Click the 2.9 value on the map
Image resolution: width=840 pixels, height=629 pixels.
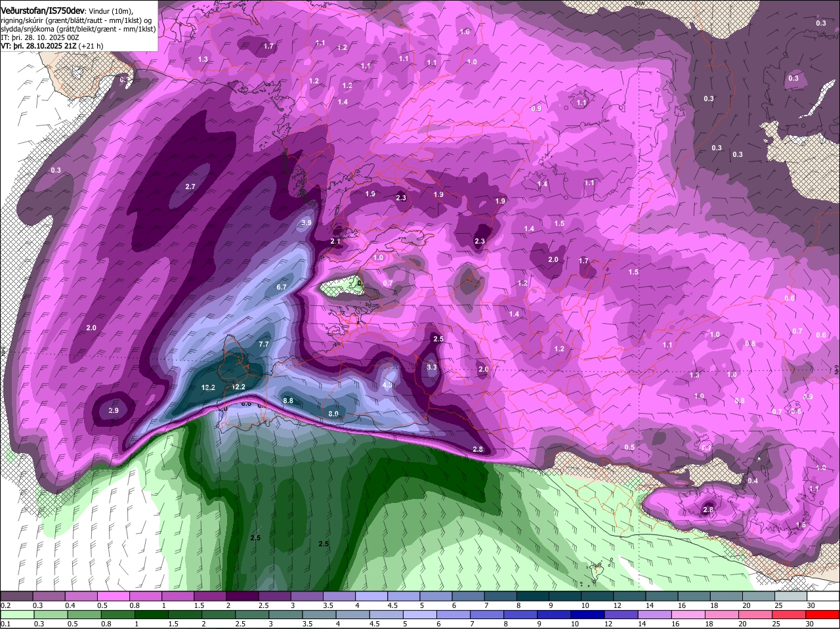tap(114, 411)
